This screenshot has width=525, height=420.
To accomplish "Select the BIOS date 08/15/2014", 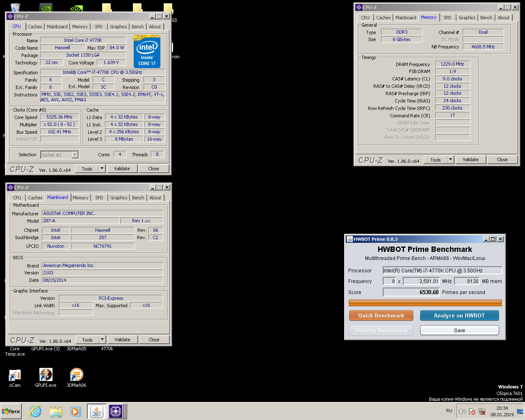I will pyautogui.click(x=103, y=280).
